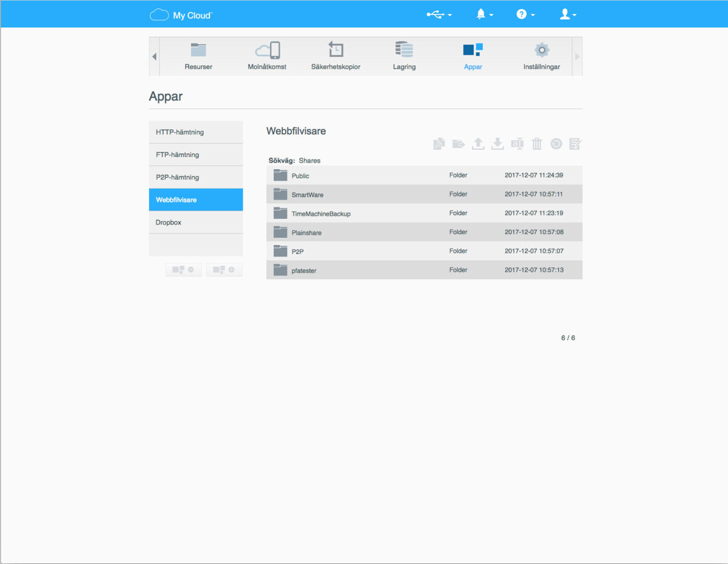Open the user account dropdown
Image resolution: width=728 pixels, height=564 pixels.
[568, 15]
